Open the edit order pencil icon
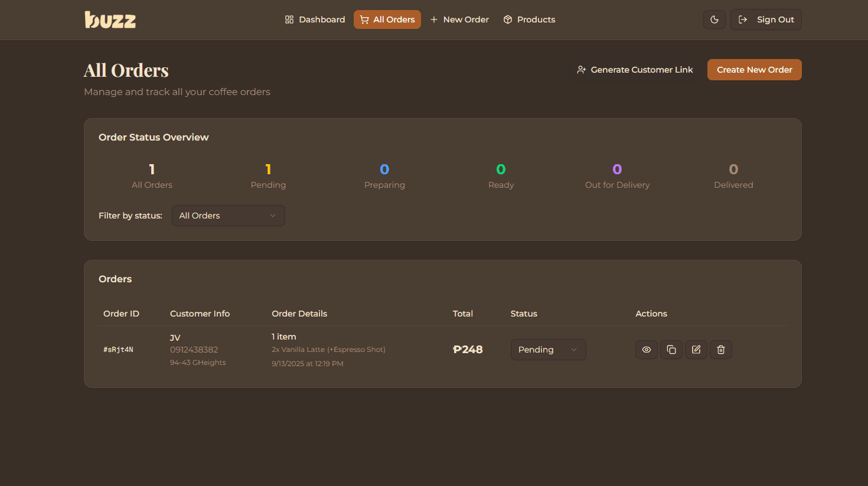This screenshot has width=868, height=486. point(696,350)
